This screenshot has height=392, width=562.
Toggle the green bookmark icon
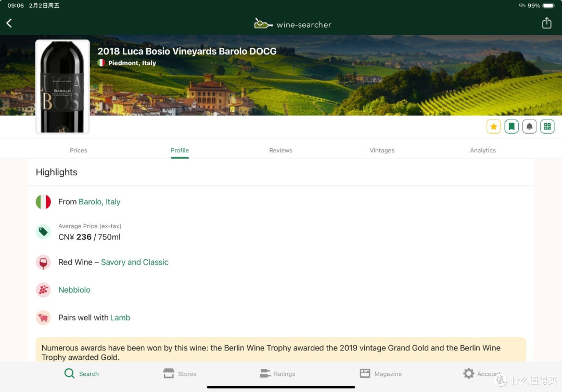click(x=512, y=126)
